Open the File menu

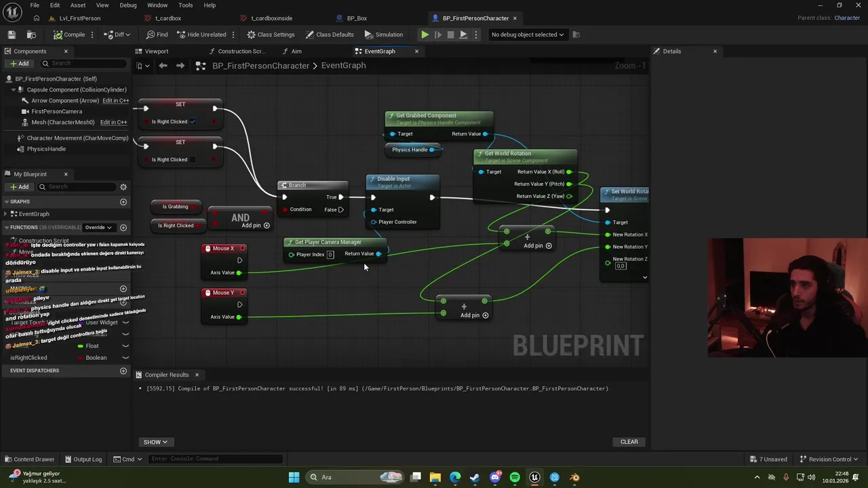(x=35, y=5)
